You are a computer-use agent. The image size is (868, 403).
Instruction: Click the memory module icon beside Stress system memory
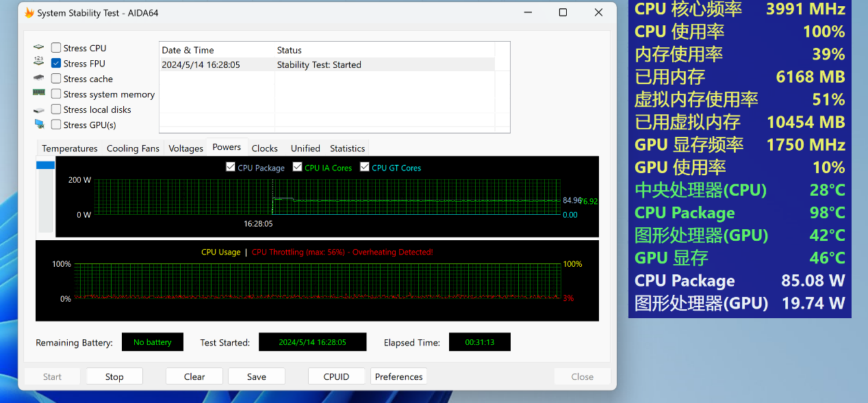(38, 94)
